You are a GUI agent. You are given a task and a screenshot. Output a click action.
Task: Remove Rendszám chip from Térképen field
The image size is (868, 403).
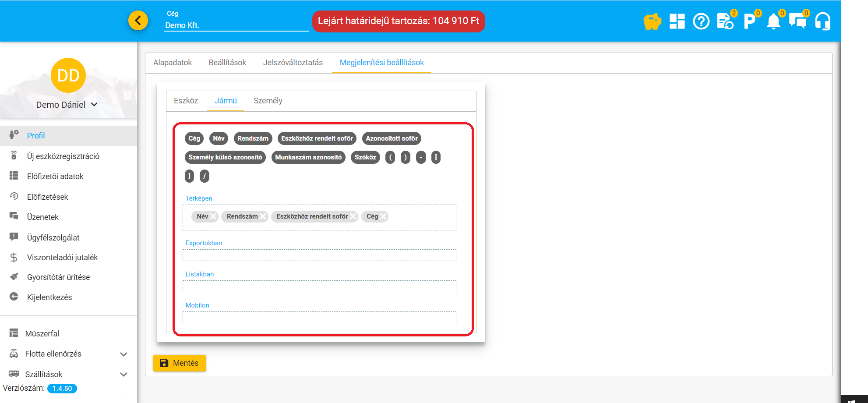(263, 216)
